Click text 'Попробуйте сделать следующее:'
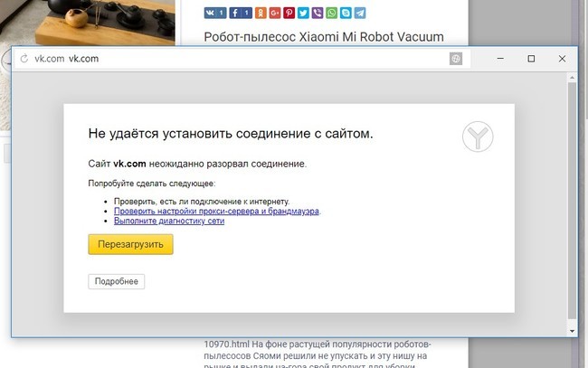588x368 pixels. (x=152, y=184)
